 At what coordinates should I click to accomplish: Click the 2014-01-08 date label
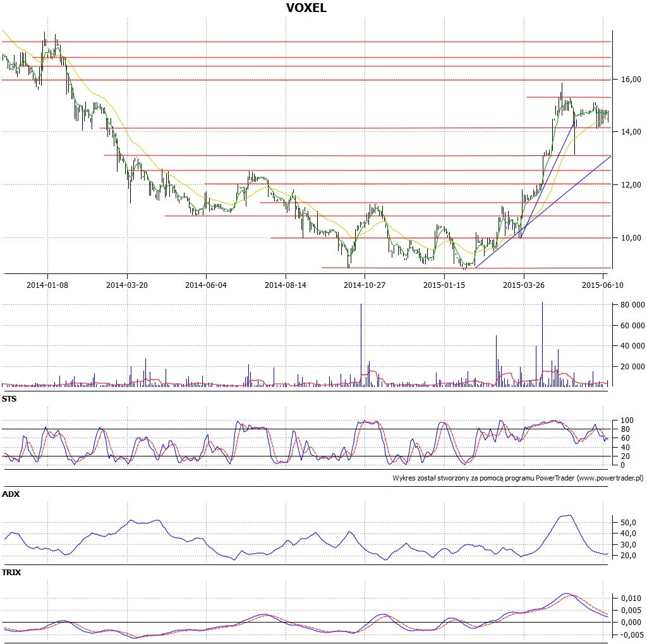click(x=47, y=285)
